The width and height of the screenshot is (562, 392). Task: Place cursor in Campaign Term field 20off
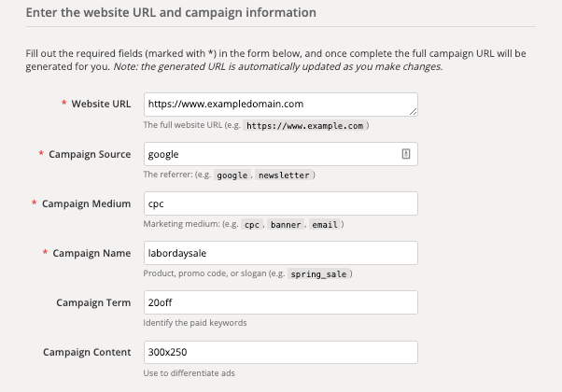tap(281, 302)
